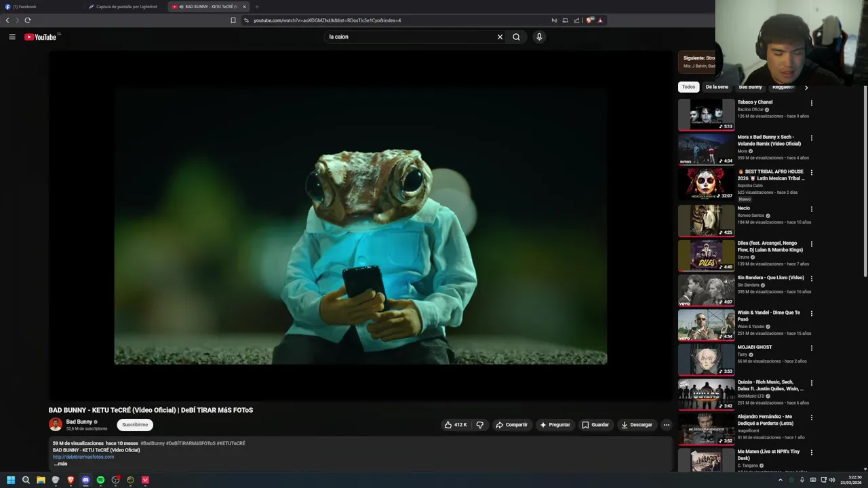Open the debitirarmasfotos.com link
The width and height of the screenshot is (868, 488).
click(83, 457)
